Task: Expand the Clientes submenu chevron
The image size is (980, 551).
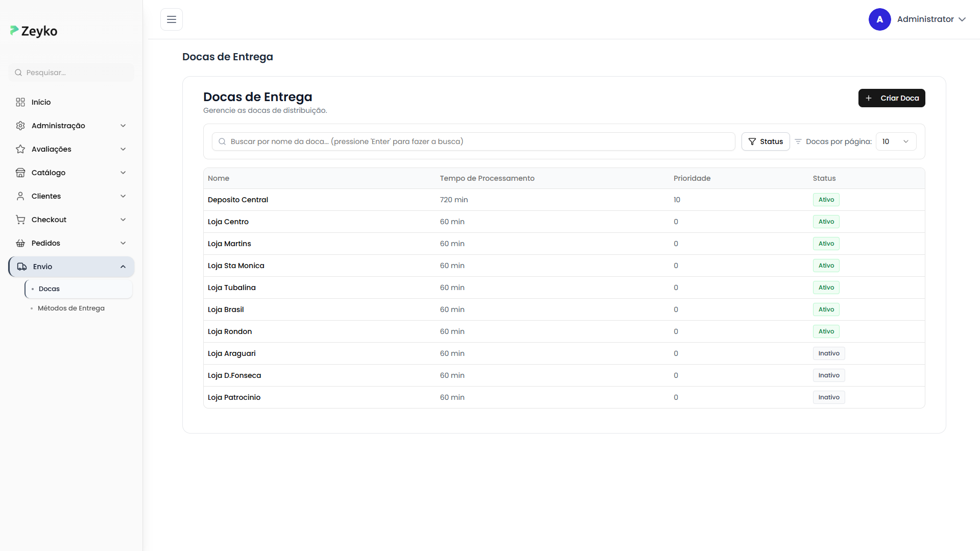Action: [123, 196]
